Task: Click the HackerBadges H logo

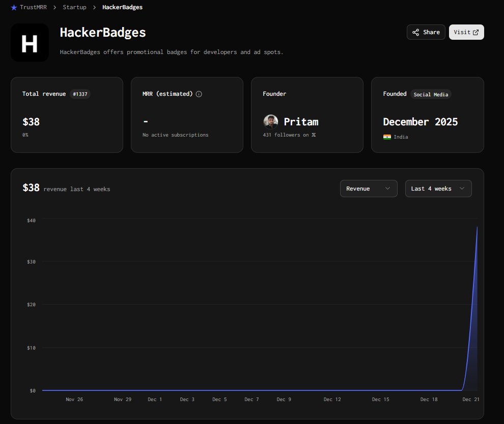Action: click(x=30, y=42)
